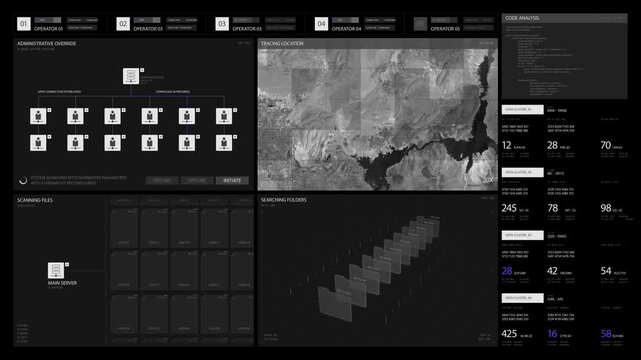Select third user node in lower row
Image resolution: width=641 pixels, height=360 pixels.
[112, 143]
